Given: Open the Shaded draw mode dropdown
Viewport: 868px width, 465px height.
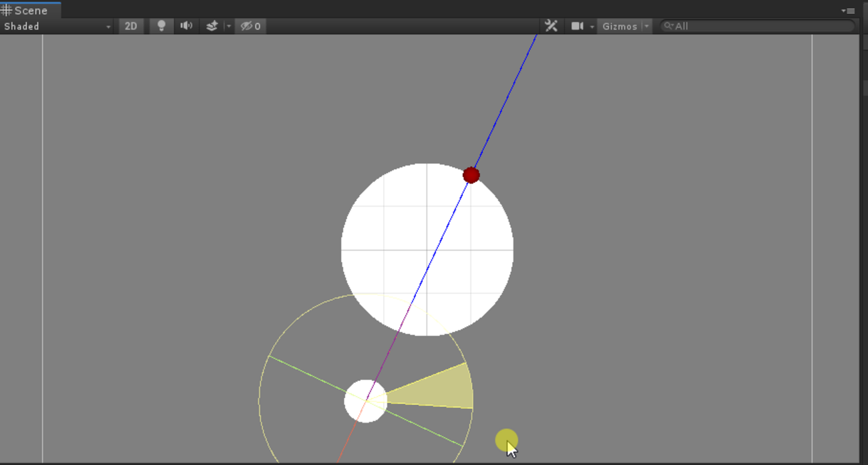Looking at the screenshot, I should pyautogui.click(x=57, y=26).
